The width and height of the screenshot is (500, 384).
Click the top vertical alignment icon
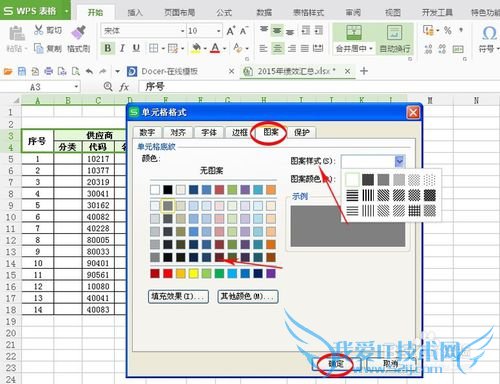tap(264, 30)
